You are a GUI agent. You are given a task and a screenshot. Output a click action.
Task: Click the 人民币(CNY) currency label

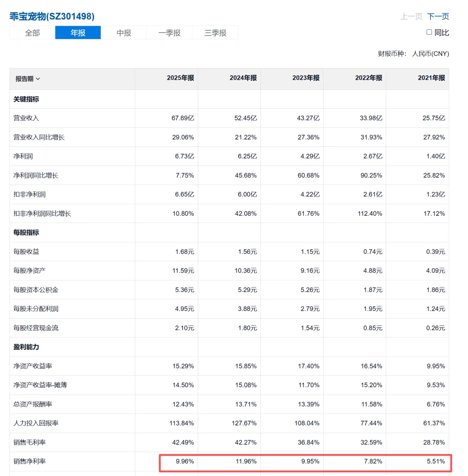click(430, 54)
